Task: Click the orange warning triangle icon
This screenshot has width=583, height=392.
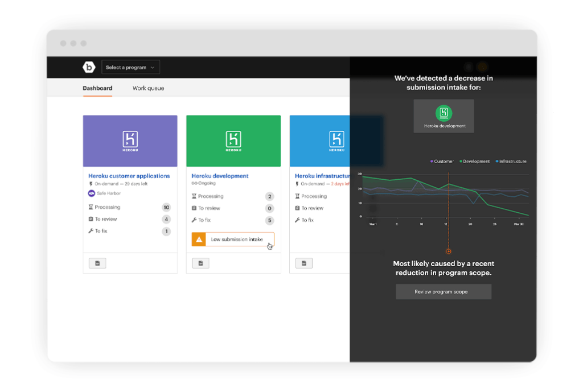Action: tap(199, 240)
